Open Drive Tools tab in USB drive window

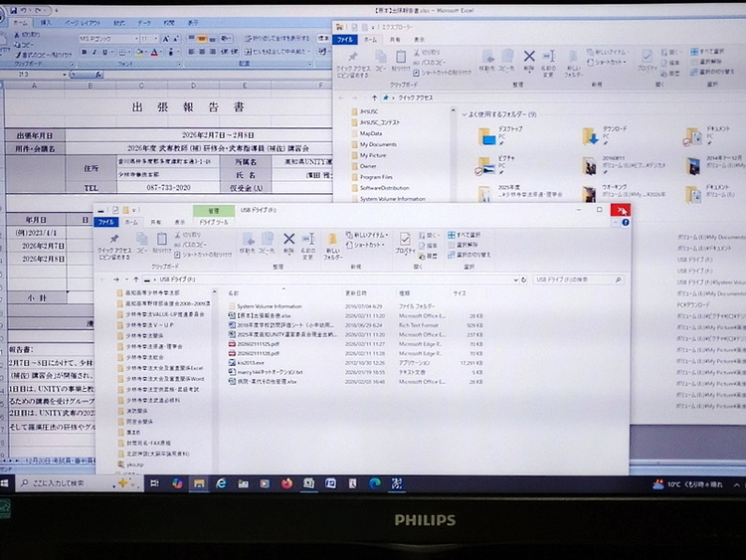pyautogui.click(x=214, y=222)
